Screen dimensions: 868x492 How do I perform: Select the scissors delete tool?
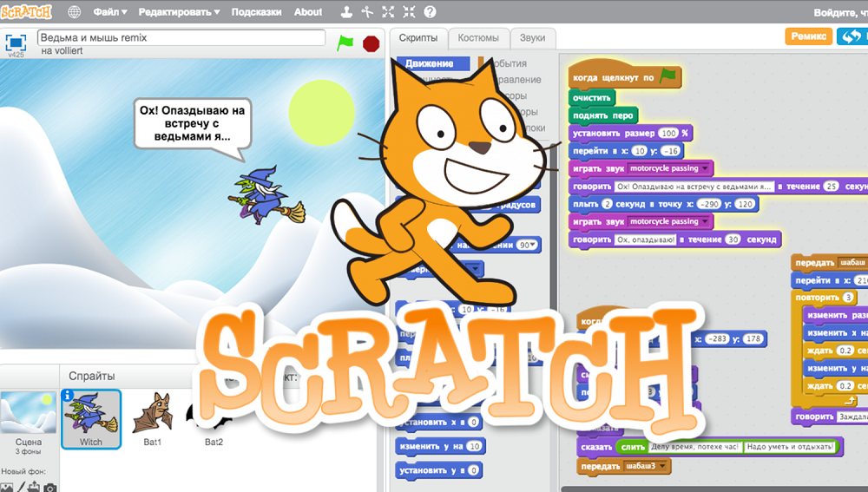(x=367, y=12)
